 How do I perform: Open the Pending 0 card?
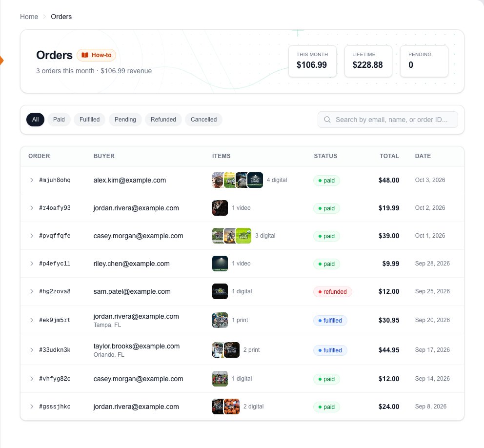pyautogui.click(x=424, y=61)
